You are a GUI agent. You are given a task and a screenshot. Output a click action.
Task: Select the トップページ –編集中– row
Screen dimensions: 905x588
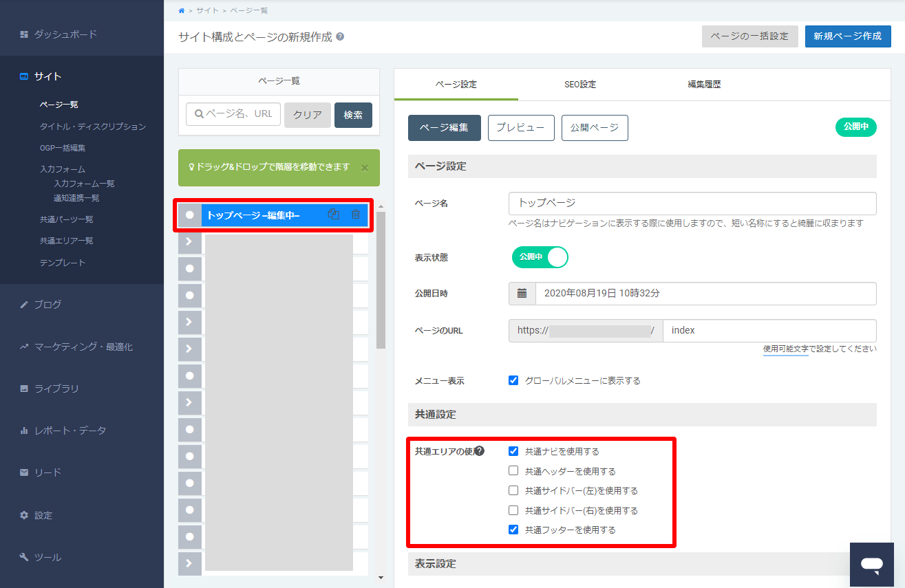273,215
